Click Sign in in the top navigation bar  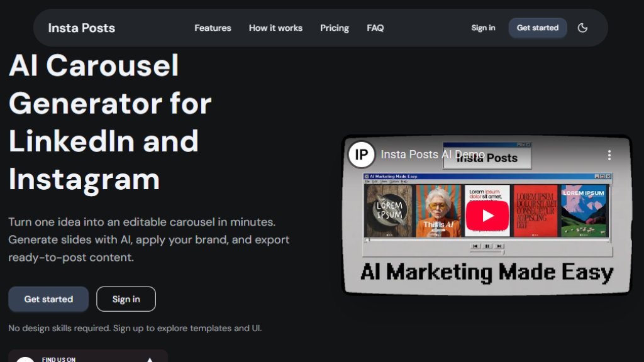pos(483,28)
